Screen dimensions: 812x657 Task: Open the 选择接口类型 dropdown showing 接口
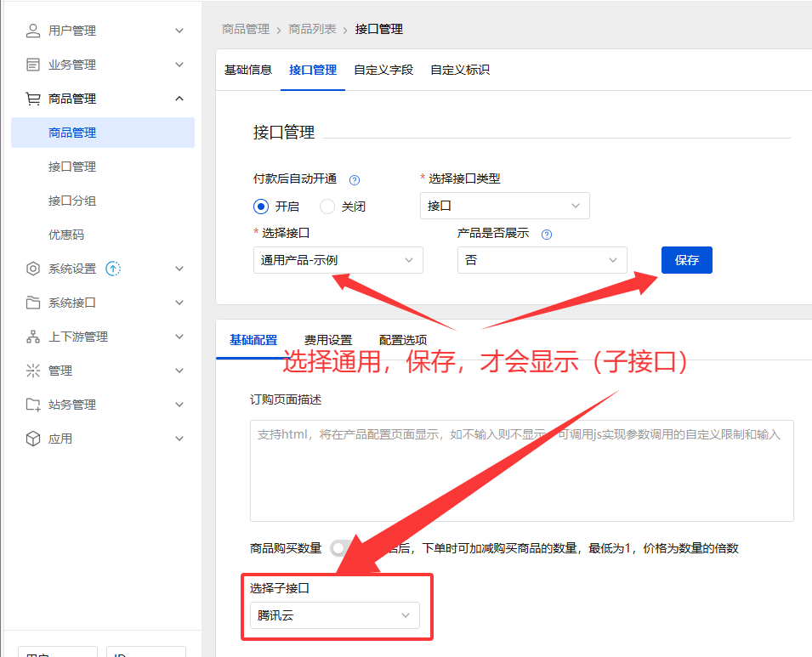[504, 206]
